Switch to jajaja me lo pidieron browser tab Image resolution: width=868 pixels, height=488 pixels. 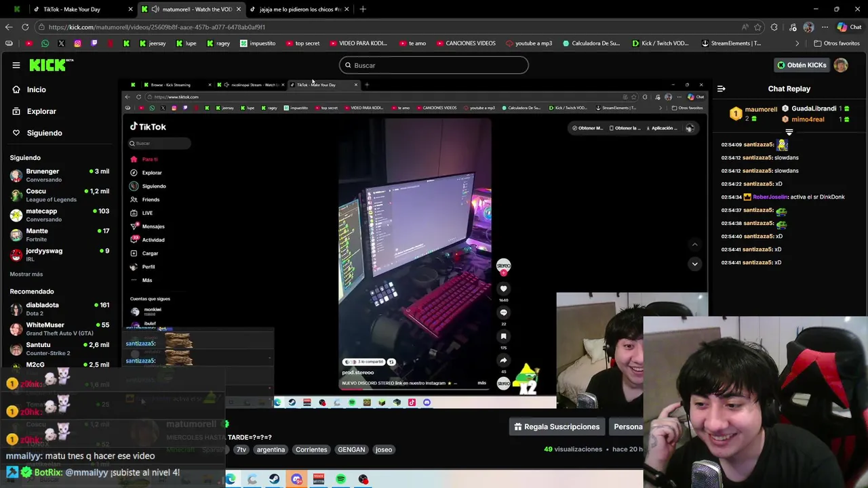(300, 9)
